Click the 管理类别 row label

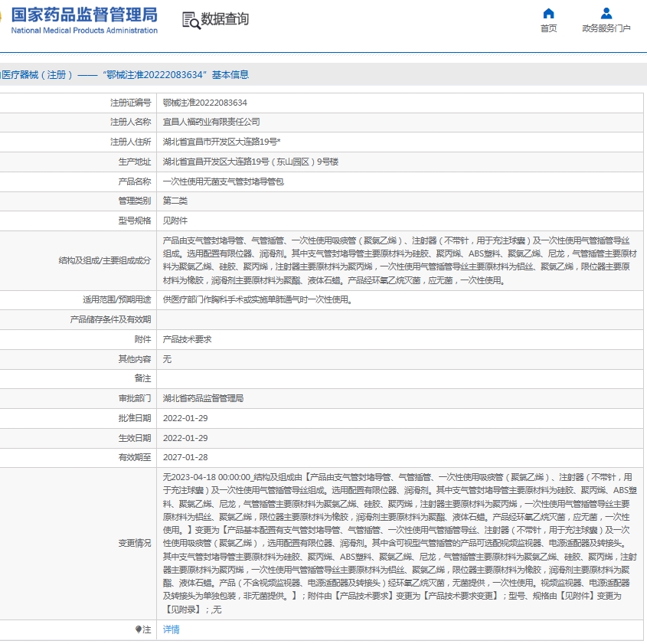(135, 201)
